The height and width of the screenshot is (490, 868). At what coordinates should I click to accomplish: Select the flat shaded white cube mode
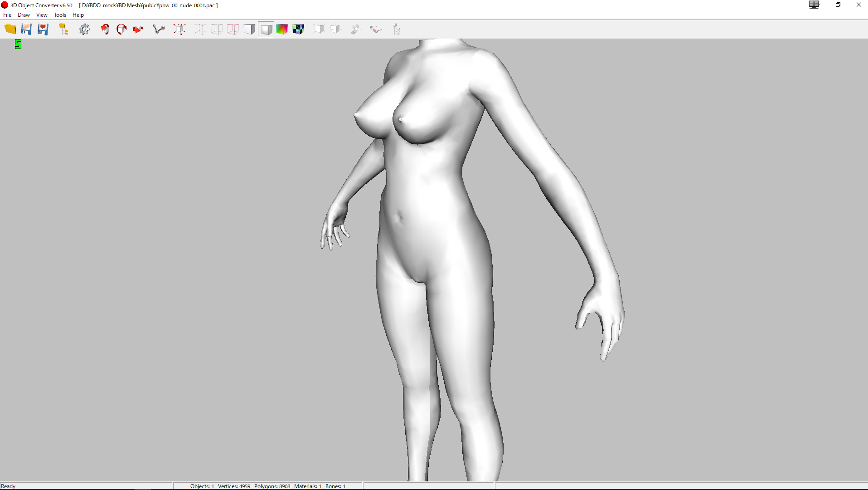point(249,29)
